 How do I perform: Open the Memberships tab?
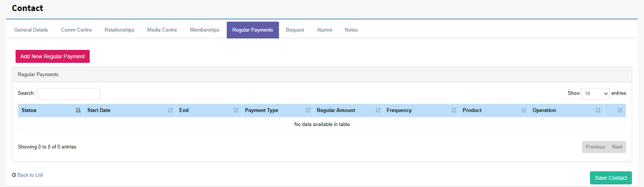pos(205,30)
